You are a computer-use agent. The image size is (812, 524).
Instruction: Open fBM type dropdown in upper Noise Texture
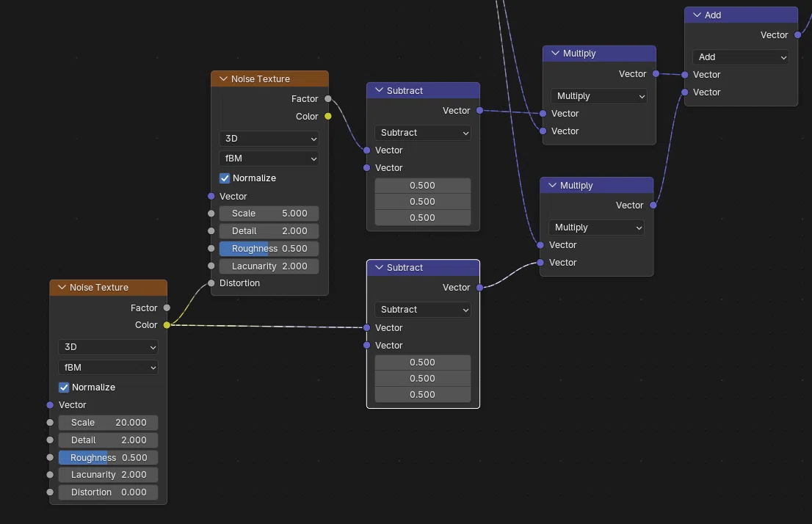coord(269,159)
